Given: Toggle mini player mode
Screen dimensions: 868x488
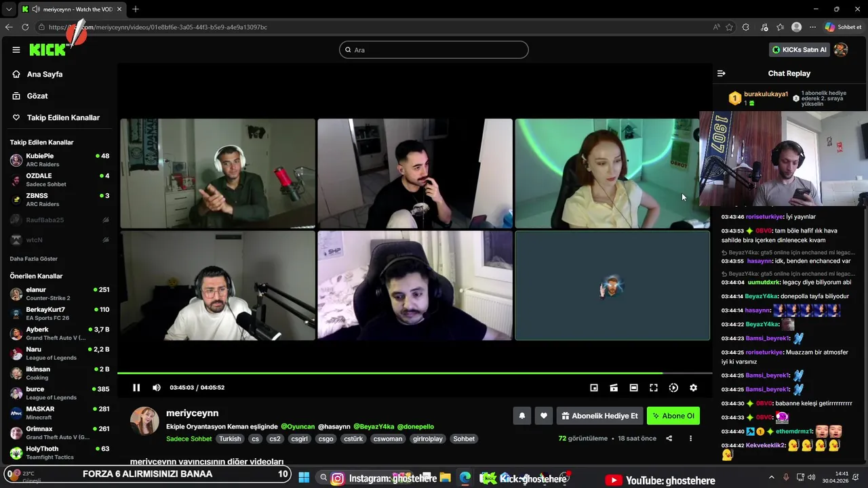Looking at the screenshot, I should [x=594, y=388].
